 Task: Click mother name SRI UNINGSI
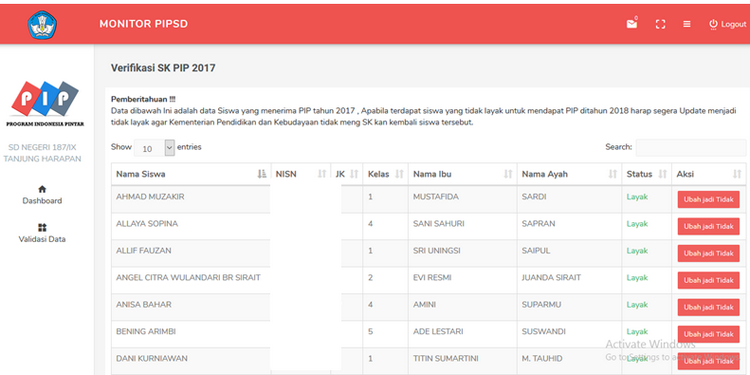(x=436, y=251)
